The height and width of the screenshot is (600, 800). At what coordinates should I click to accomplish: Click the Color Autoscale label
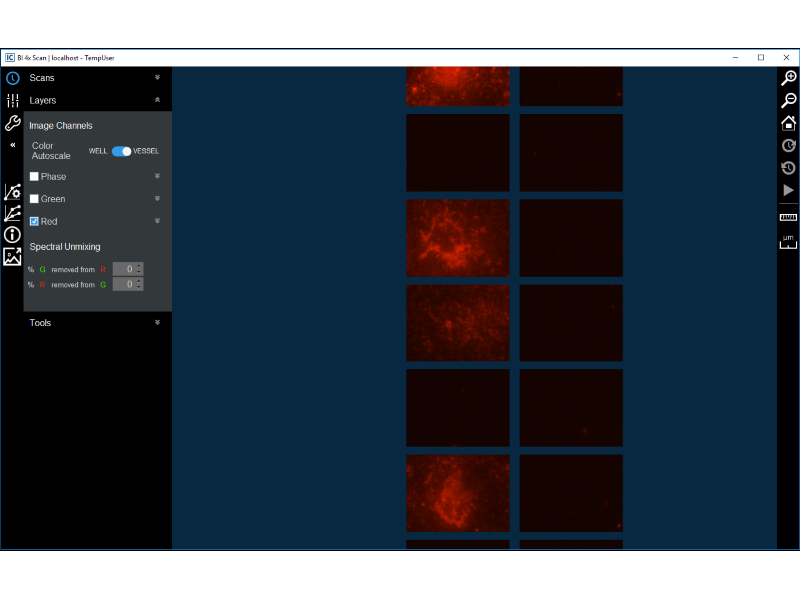click(51, 151)
